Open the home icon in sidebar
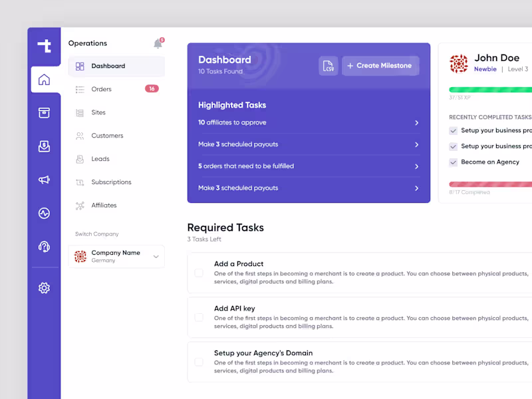532x399 pixels. [44, 80]
